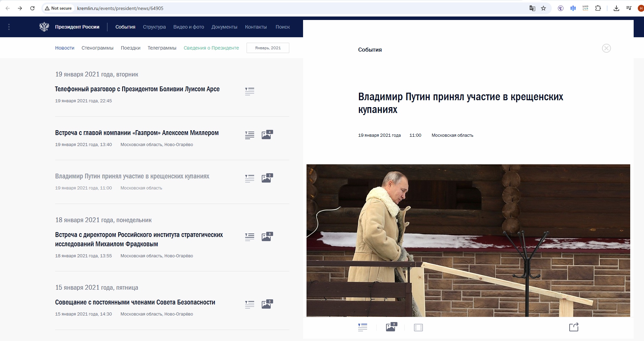Bookmark this page with the star icon

(x=543, y=8)
